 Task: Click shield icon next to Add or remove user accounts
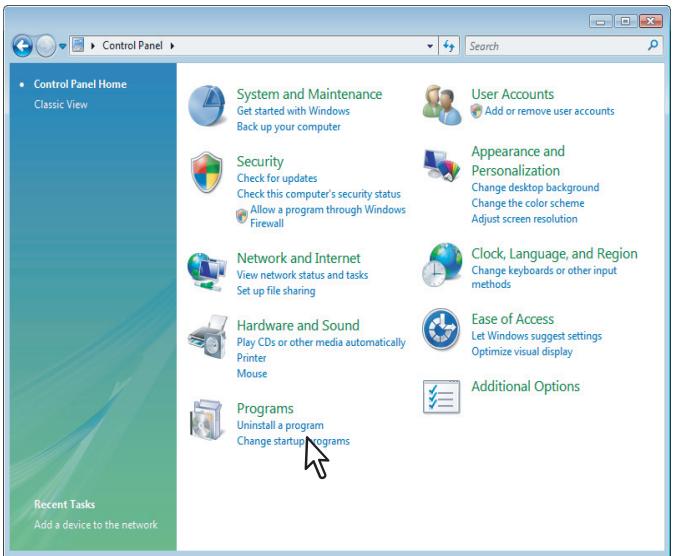[476, 111]
